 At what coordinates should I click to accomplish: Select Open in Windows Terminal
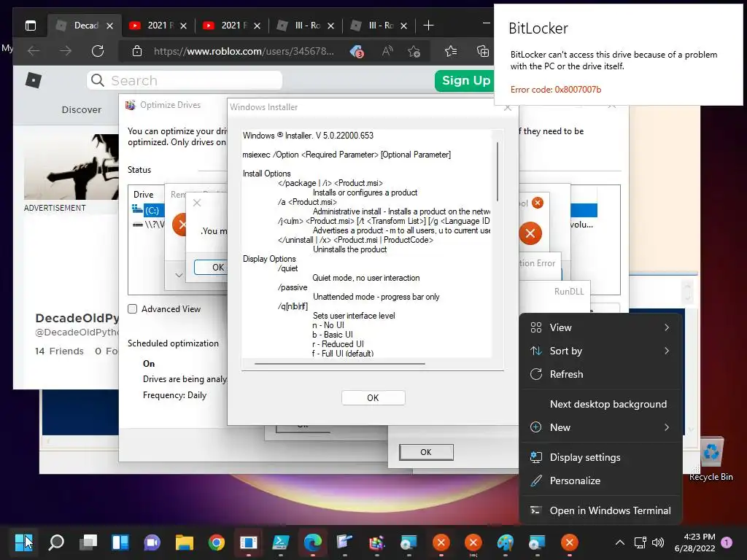pyautogui.click(x=600, y=510)
